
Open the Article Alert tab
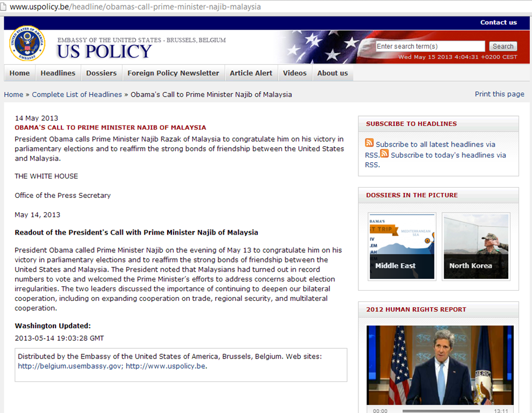(251, 73)
